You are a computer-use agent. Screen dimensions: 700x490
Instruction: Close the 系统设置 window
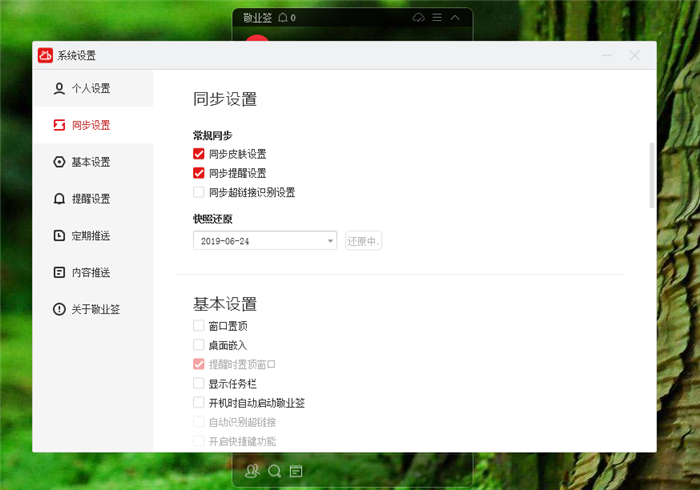click(635, 55)
